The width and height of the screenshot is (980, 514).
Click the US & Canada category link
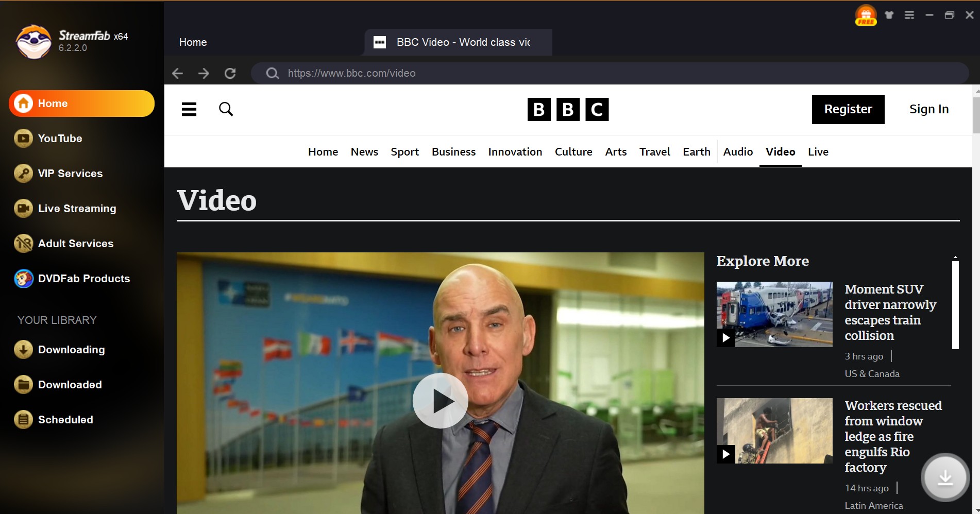tap(872, 374)
